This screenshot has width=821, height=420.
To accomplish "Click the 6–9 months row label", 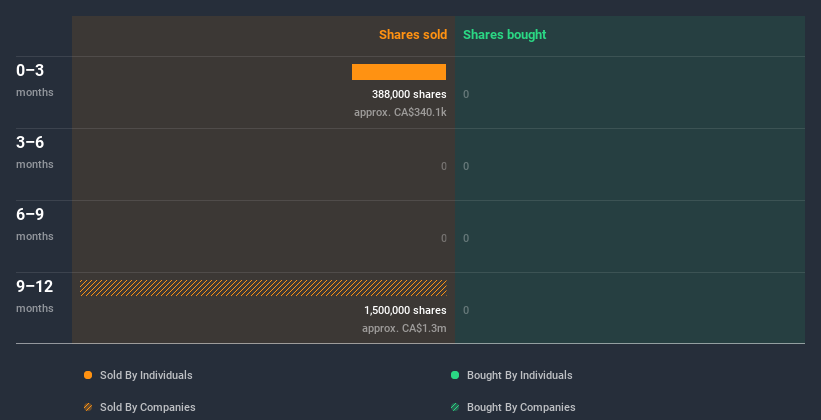I will pyautogui.click(x=35, y=224).
